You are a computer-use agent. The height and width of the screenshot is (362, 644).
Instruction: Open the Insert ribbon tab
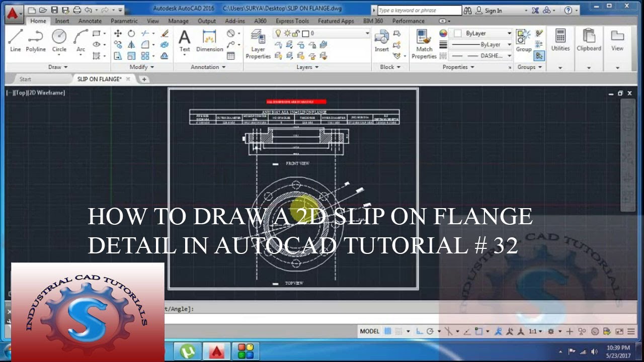pyautogui.click(x=62, y=21)
